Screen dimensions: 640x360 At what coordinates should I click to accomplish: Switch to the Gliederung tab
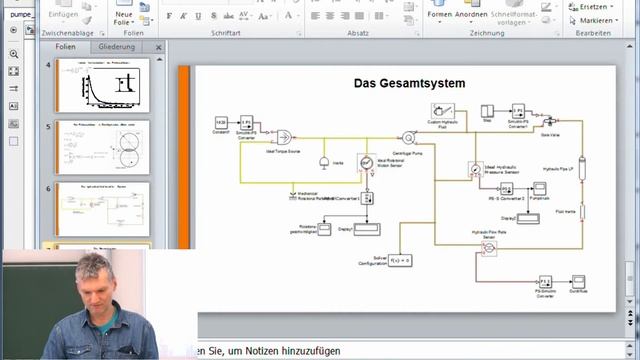(x=116, y=47)
